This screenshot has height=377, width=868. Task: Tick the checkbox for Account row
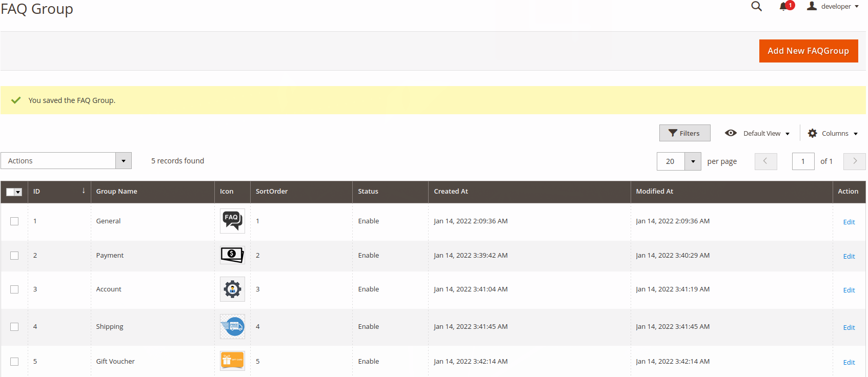(14, 289)
